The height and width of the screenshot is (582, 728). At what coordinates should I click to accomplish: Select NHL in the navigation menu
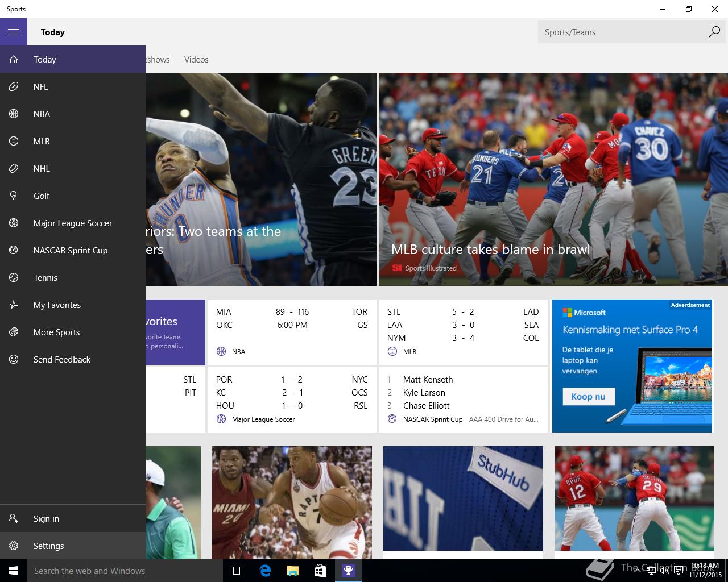tap(73, 168)
